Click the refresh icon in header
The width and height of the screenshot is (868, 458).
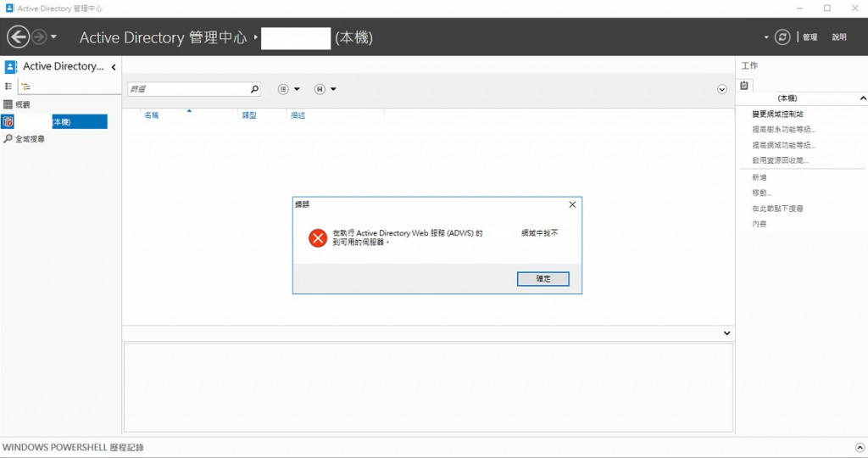[x=782, y=37]
